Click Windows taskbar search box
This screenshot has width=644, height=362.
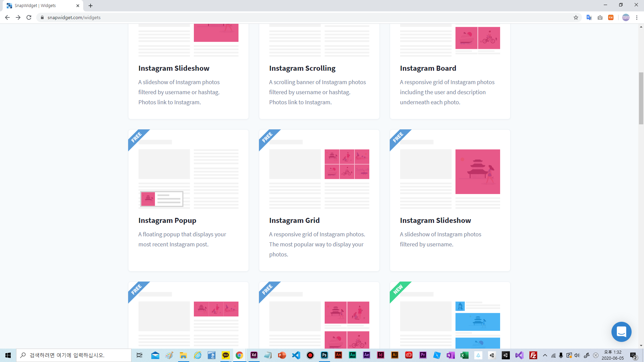pos(74,355)
